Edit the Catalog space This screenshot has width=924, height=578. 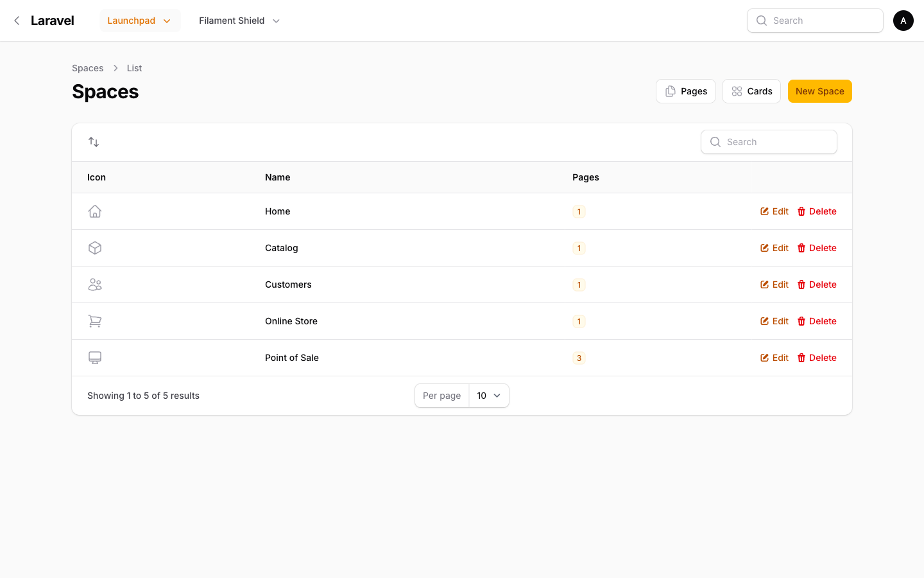click(774, 248)
